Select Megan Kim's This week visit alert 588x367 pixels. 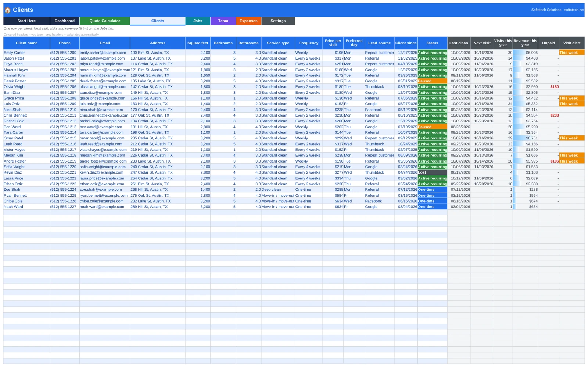click(x=572, y=156)
